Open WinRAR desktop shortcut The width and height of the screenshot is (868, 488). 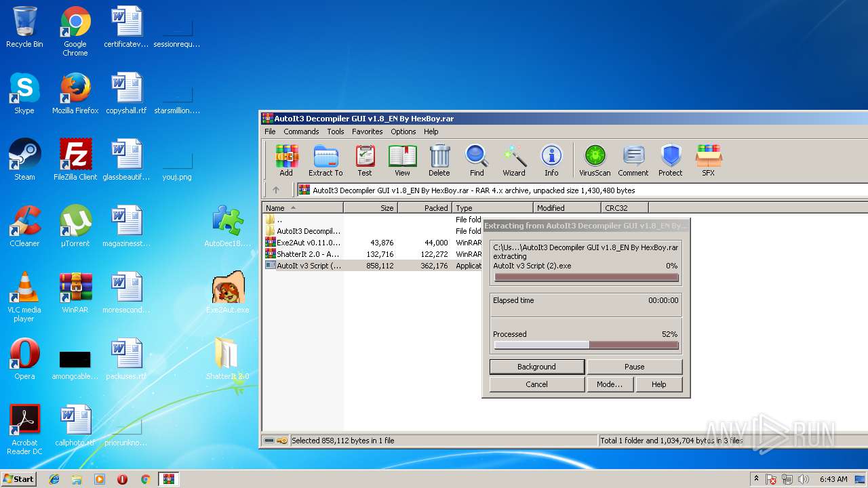(x=75, y=293)
